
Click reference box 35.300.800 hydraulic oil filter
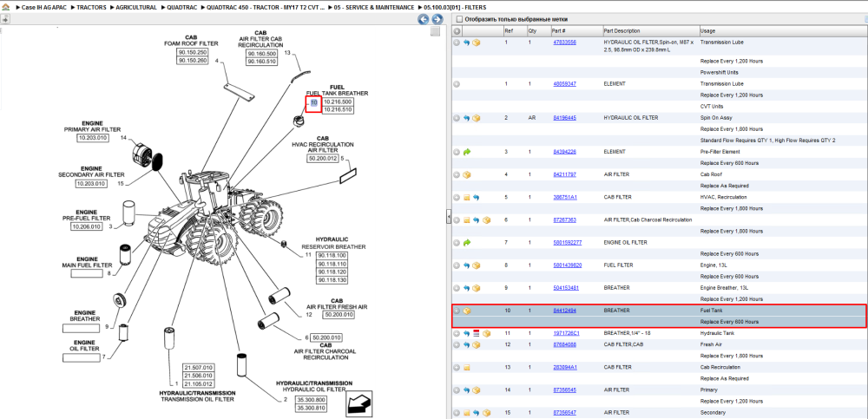310,400
